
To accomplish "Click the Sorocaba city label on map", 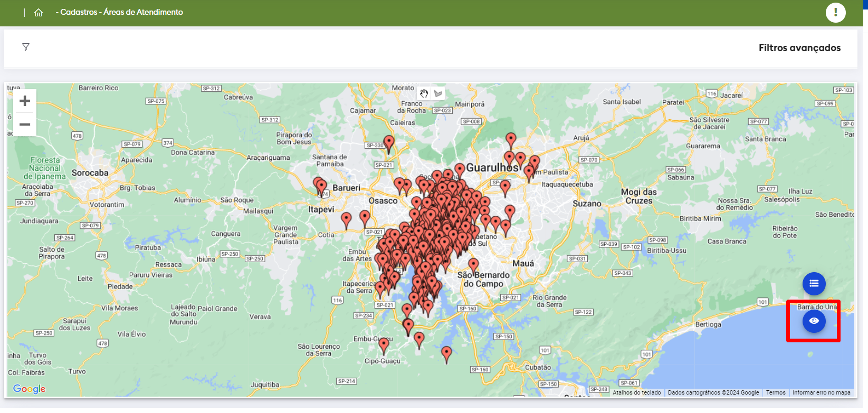I will coord(90,173).
